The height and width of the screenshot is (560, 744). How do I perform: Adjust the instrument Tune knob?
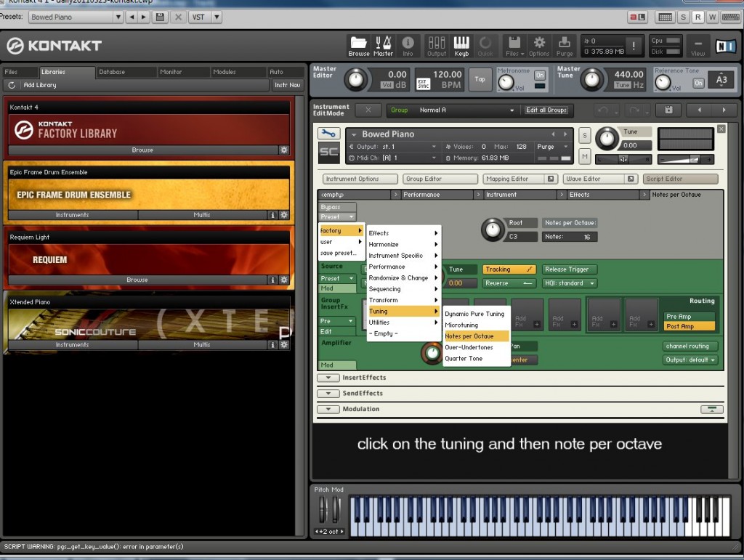click(x=607, y=139)
